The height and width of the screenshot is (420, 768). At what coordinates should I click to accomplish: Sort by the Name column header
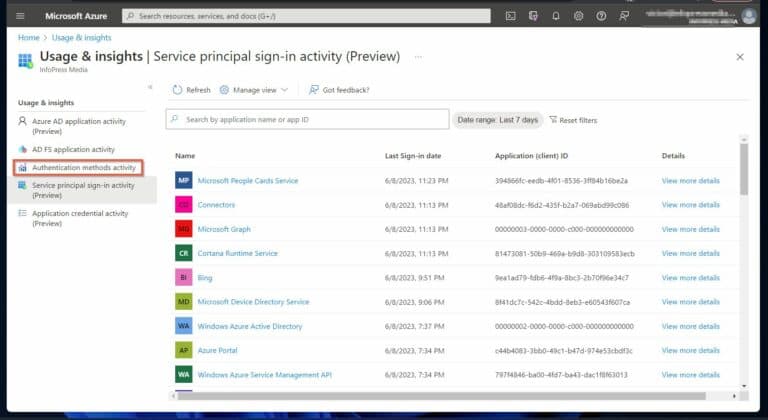(x=185, y=156)
